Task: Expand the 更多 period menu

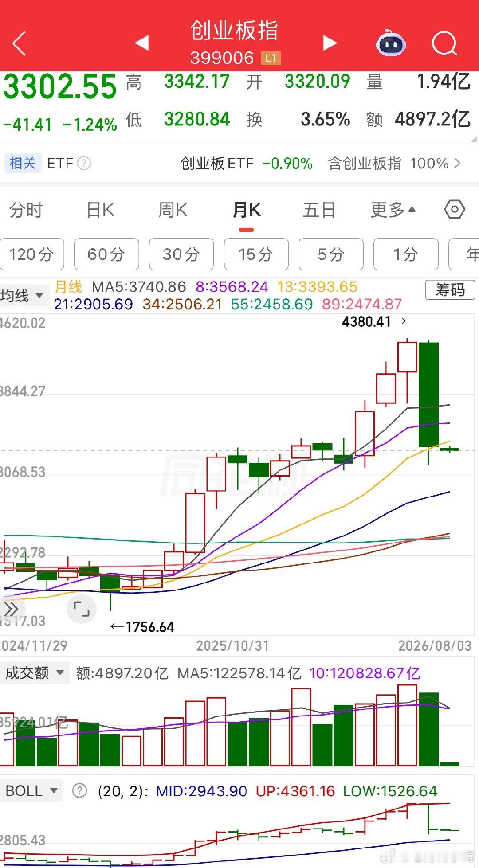Action: click(393, 210)
